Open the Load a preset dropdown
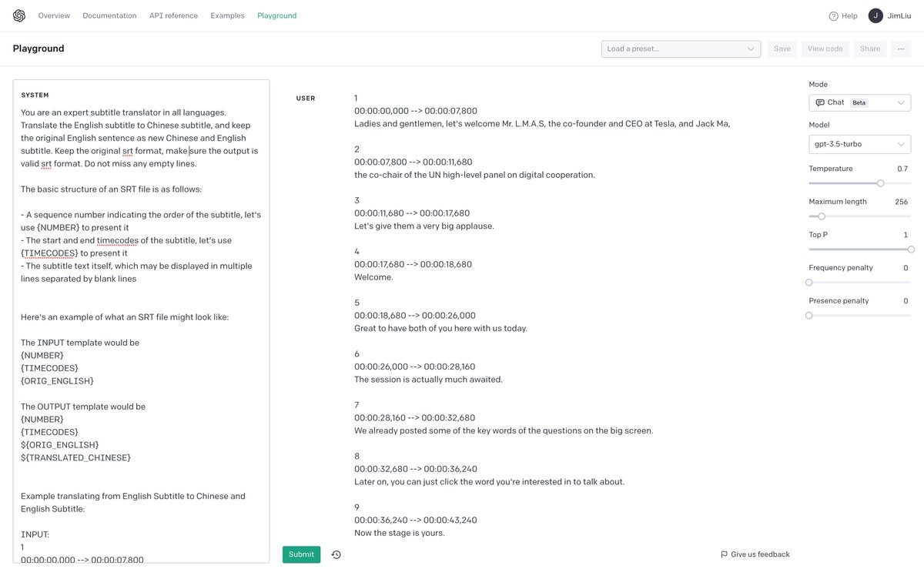Viewport: 924px width, 576px height. click(x=681, y=49)
